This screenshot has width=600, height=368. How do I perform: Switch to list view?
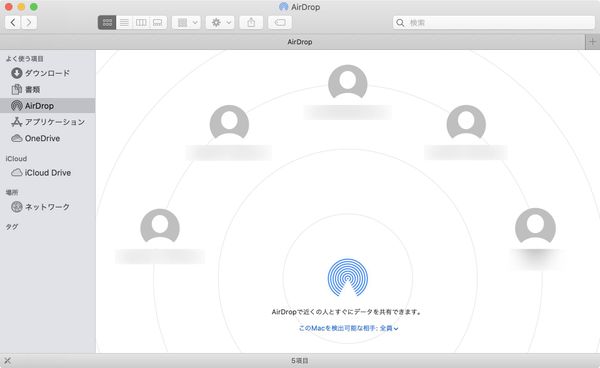pyautogui.click(x=124, y=23)
